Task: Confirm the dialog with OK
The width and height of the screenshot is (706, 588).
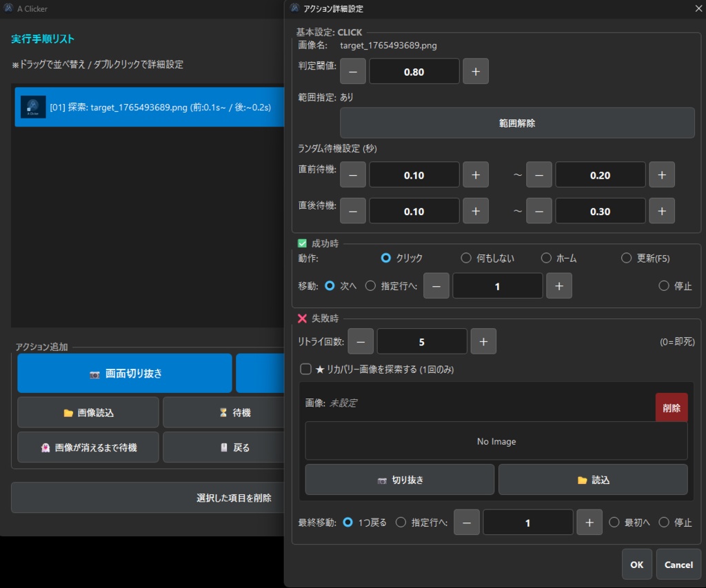Action: 636,564
